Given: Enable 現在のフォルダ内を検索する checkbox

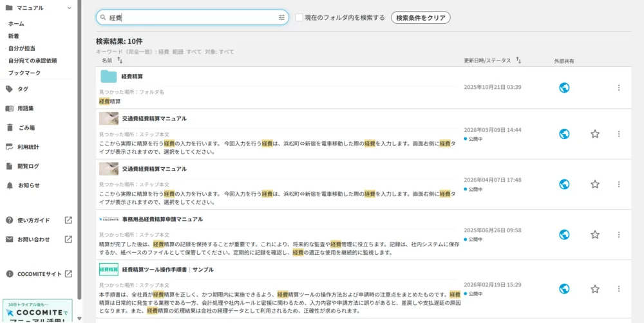Looking at the screenshot, I should (299, 18).
